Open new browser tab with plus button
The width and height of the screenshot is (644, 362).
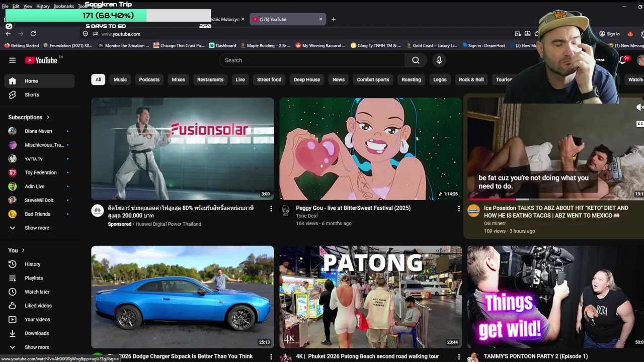pyautogui.click(x=333, y=19)
